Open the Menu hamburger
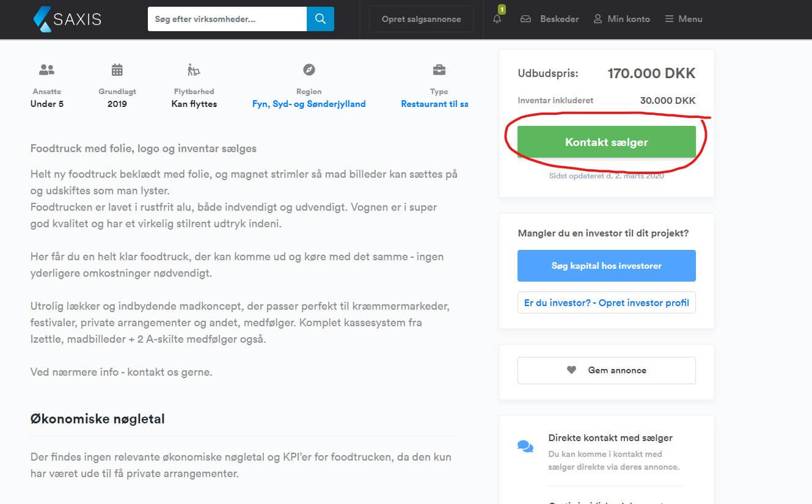 [684, 19]
